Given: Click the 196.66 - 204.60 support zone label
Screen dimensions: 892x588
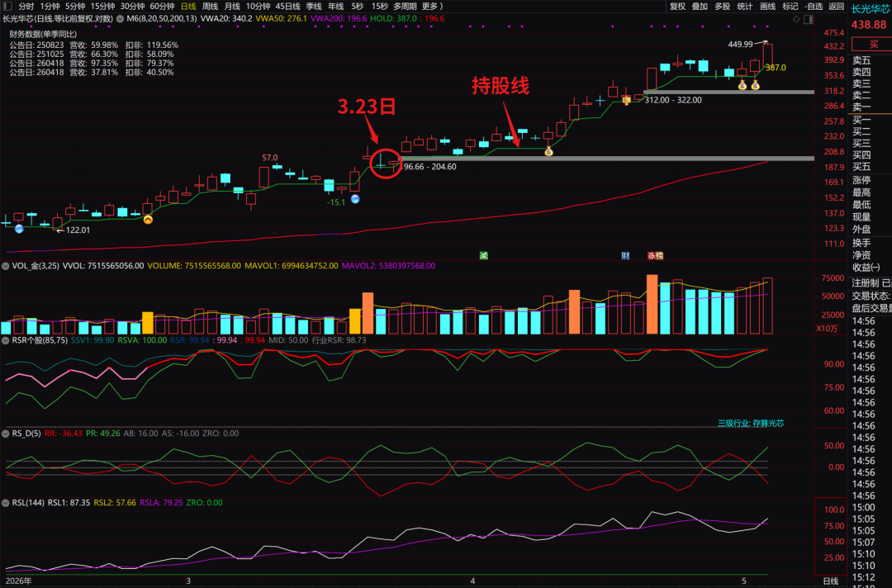Looking at the screenshot, I should point(429,167).
